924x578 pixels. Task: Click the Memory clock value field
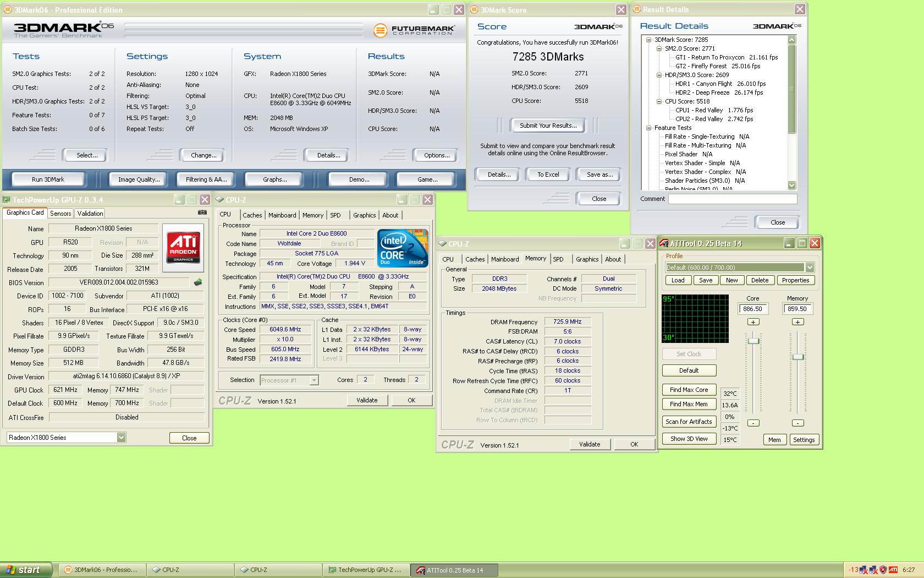click(798, 309)
